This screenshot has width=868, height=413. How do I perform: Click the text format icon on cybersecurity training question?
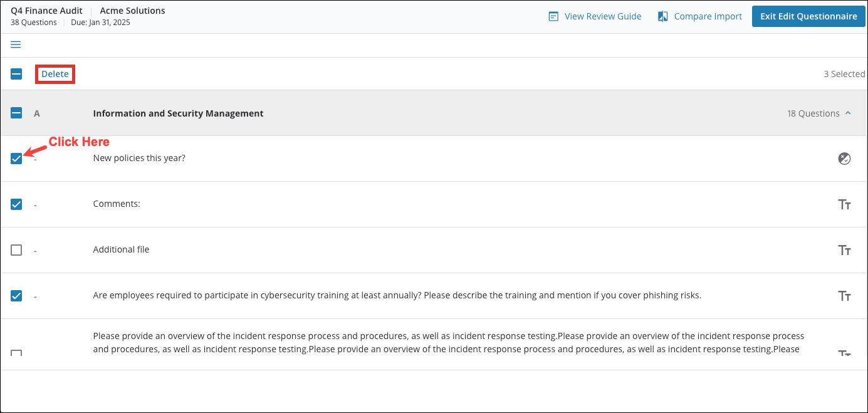pyautogui.click(x=844, y=295)
